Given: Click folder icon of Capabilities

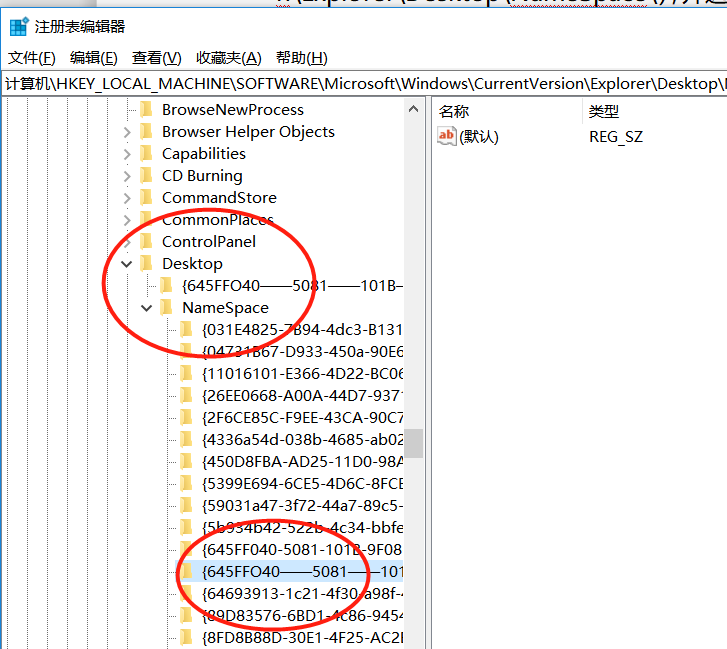Looking at the screenshot, I should tap(146, 153).
